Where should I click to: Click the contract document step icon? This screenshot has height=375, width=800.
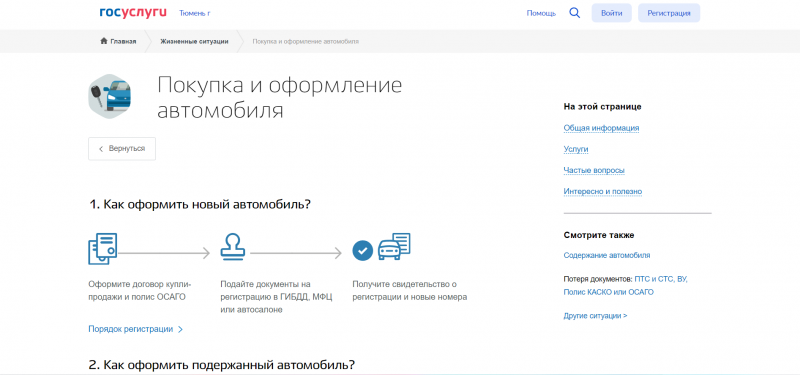click(x=103, y=248)
